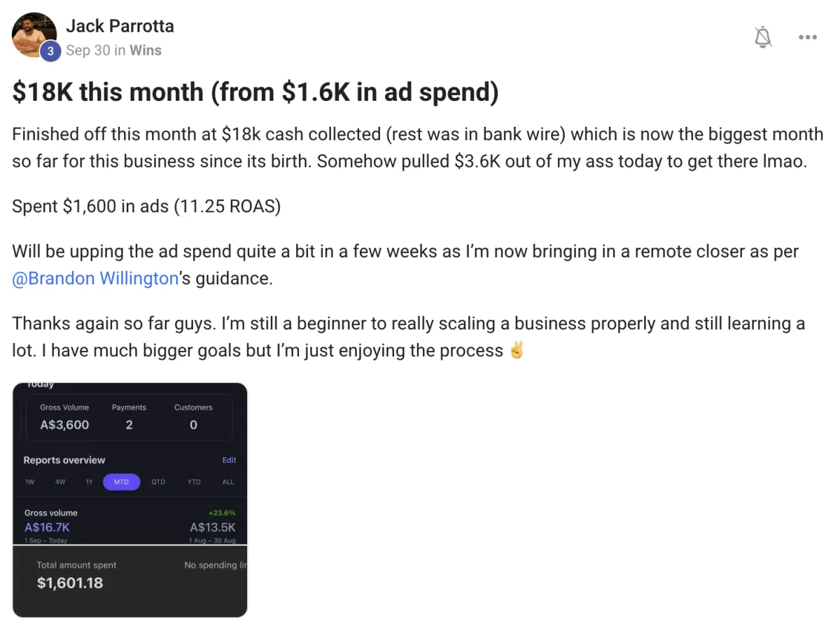The width and height of the screenshot is (840, 624).
Task: Click Jack Parrotta's profile avatar
Action: [34, 34]
